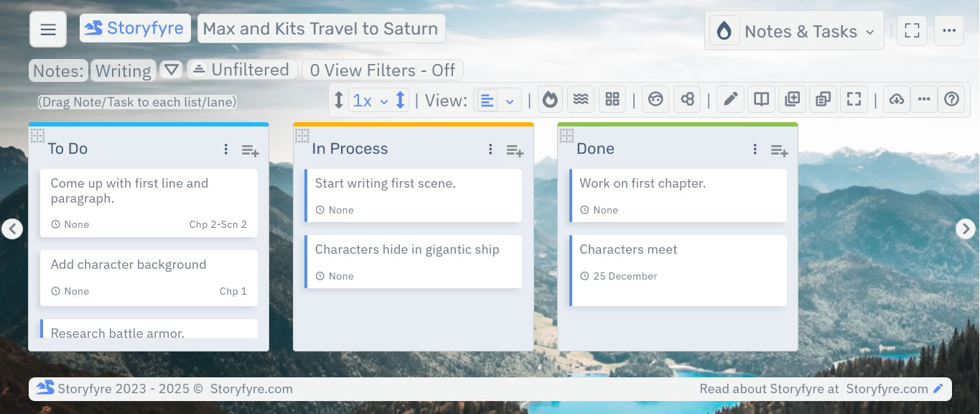Open the flame-shaped view mode icon
Viewport: 980px width, 414px height.
coord(550,98)
